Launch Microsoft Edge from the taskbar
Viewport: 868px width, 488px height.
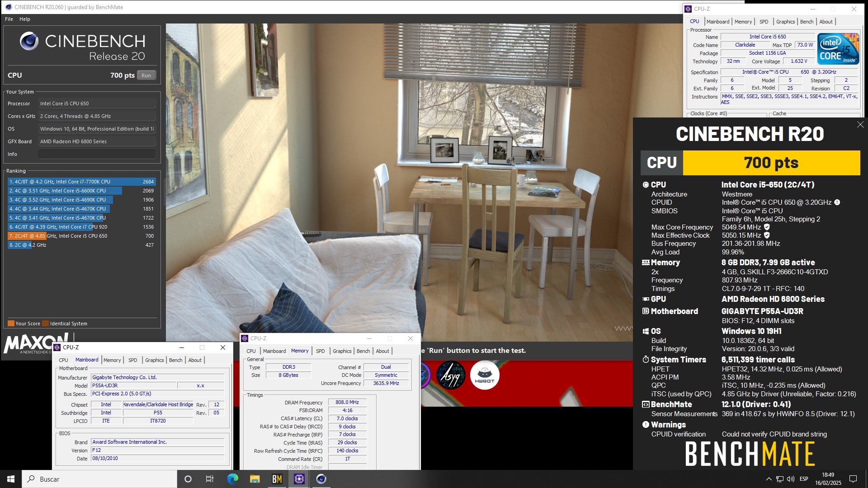[x=232, y=479]
